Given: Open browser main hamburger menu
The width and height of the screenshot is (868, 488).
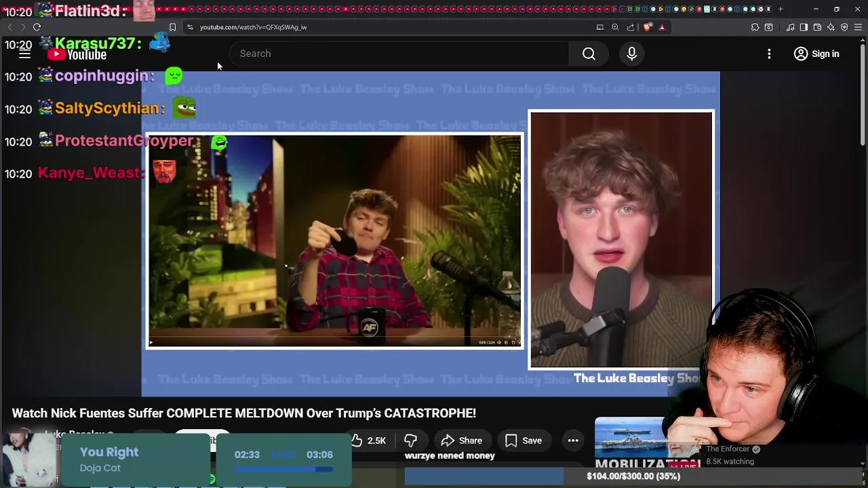Looking at the screenshot, I should [x=858, y=27].
